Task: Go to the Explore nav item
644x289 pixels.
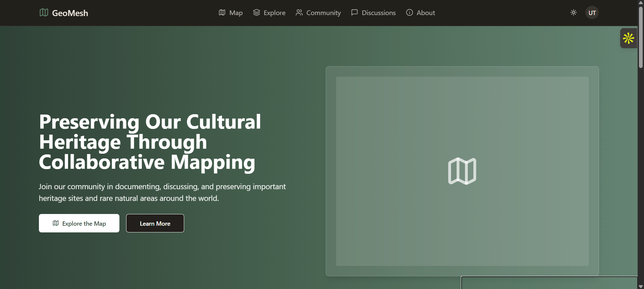Action: [269, 13]
